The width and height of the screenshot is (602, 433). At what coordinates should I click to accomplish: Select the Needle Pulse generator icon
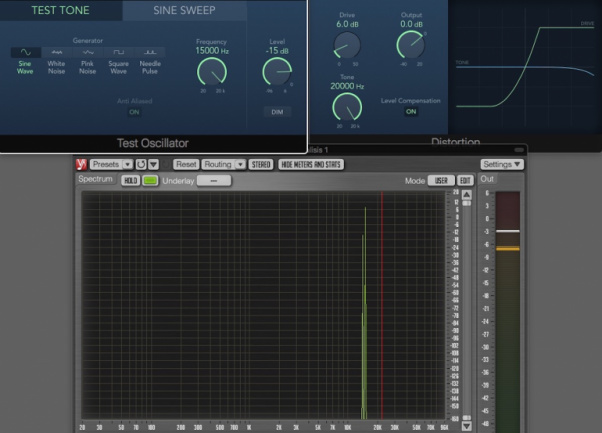click(150, 52)
